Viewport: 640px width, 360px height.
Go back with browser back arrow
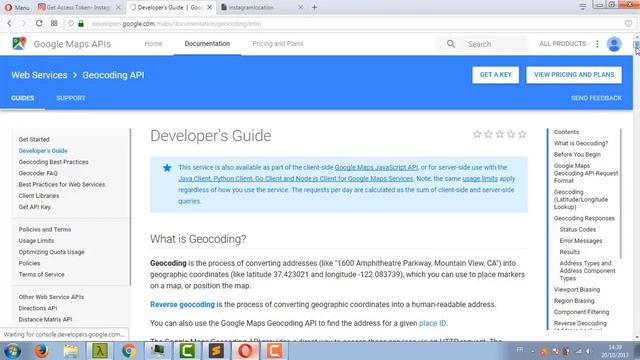click(9, 24)
